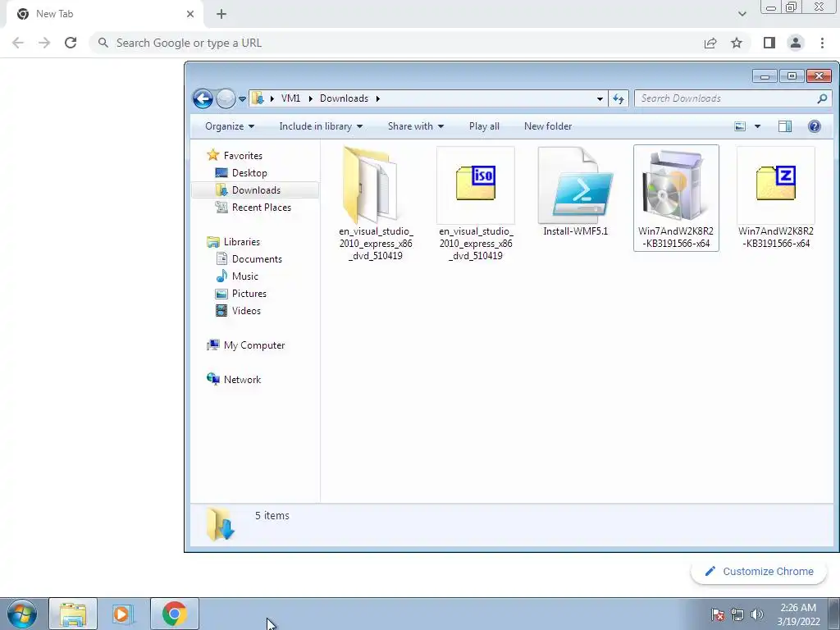Open the Videos library
The image size is (840, 630).
246,311
